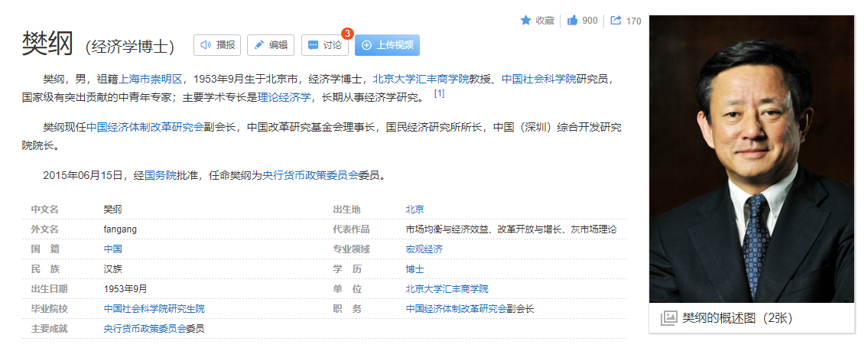Open 北京大学汇丰商学院 link in intro paragraph
The height and width of the screenshot is (348, 868).
421,79
